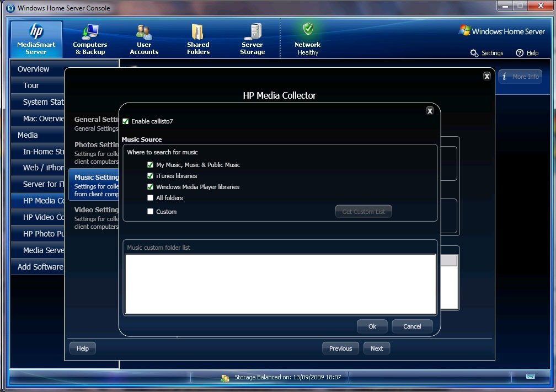Click Windows Home Server logo
Screen dimensions: 556x392
click(x=501, y=31)
